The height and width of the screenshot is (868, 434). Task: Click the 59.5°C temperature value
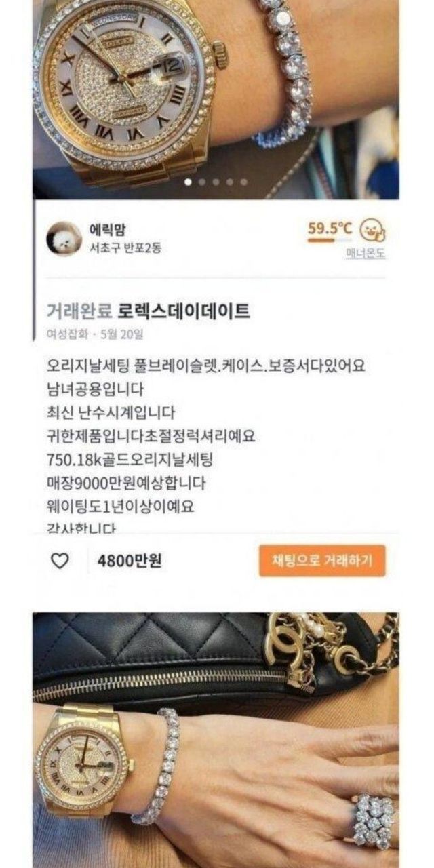pyautogui.click(x=330, y=228)
